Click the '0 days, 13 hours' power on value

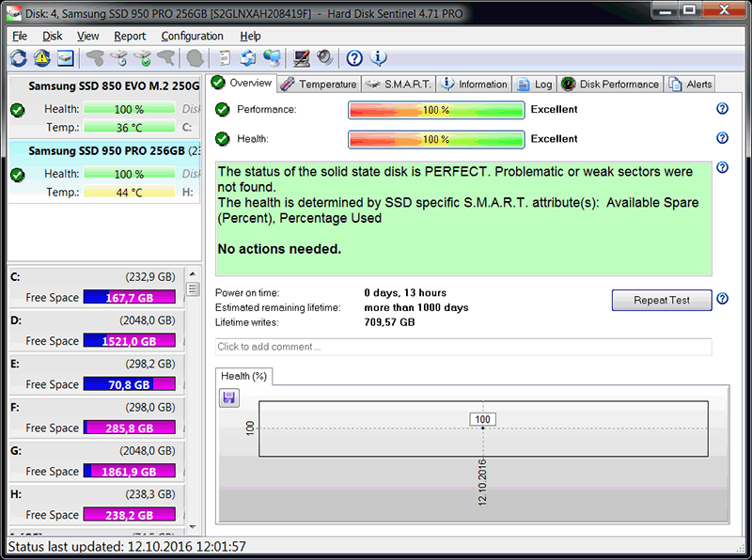[405, 292]
